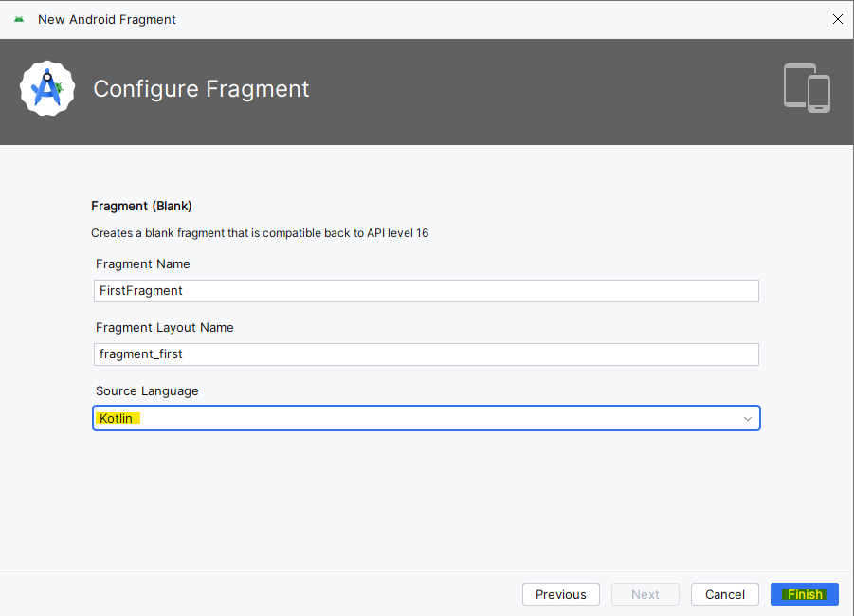Click the Finish button
The height and width of the screenshot is (616, 854).
pyautogui.click(x=805, y=594)
